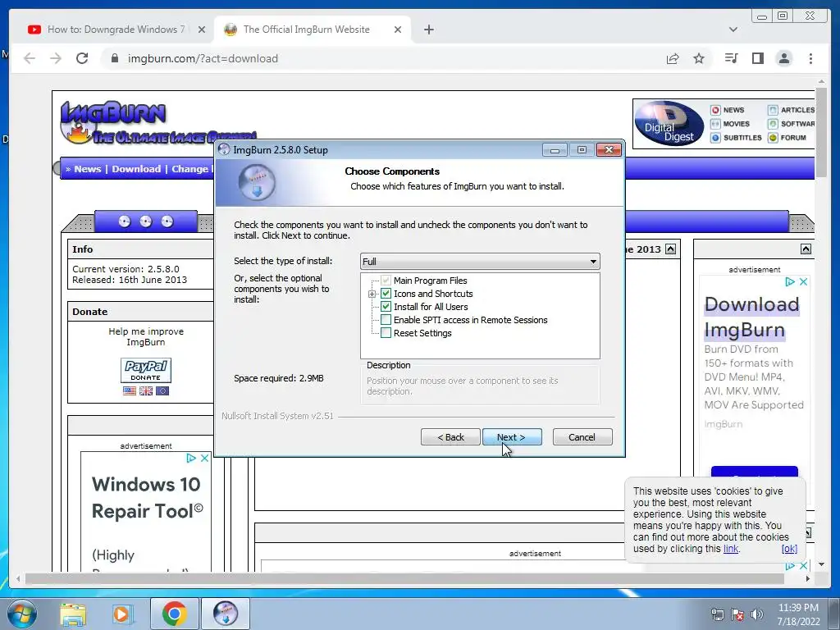This screenshot has height=630, width=840.
Task: Click the network tray icon
Action: coord(717,614)
